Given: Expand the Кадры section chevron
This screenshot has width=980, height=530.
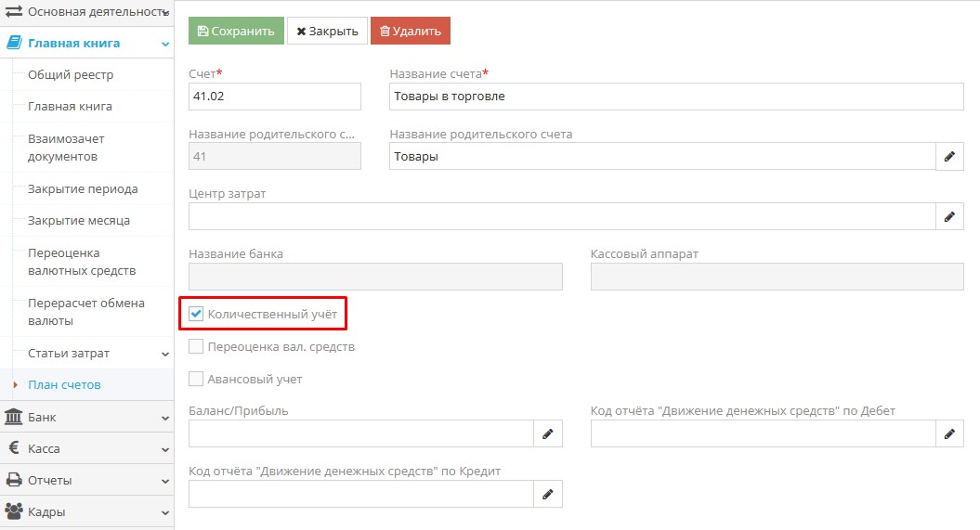Looking at the screenshot, I should pos(165,512).
